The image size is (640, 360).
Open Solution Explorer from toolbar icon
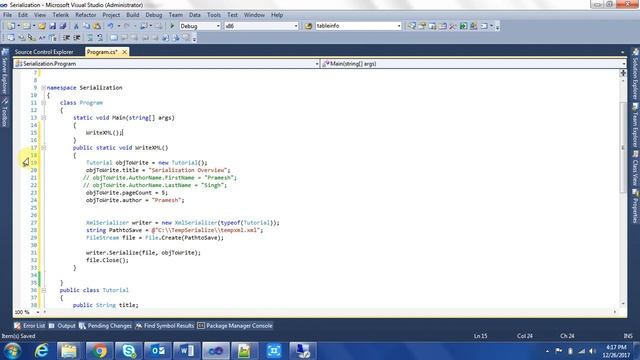click(x=412, y=26)
